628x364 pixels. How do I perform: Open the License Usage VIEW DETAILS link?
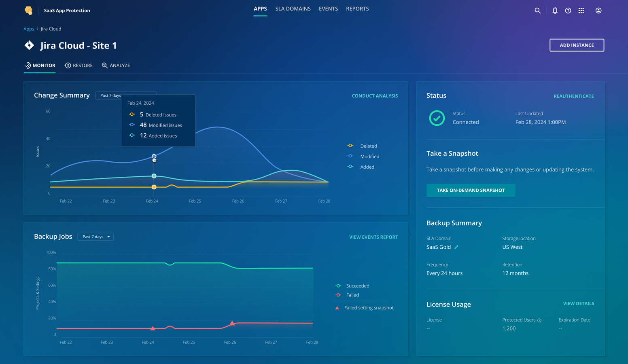579,303
